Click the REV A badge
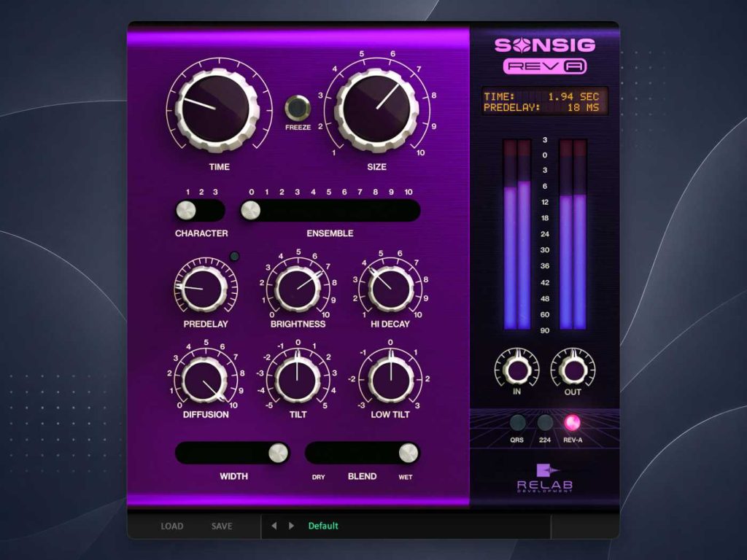 (545, 66)
